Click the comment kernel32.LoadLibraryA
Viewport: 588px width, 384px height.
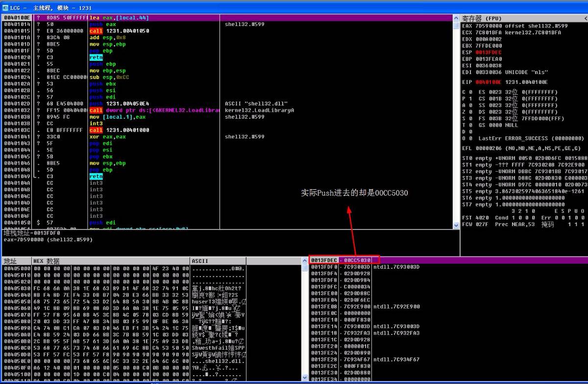(259, 110)
